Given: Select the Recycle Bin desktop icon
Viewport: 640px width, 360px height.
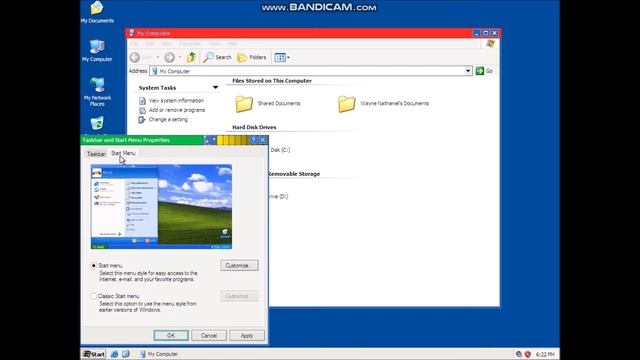Looking at the screenshot, I should (97, 124).
